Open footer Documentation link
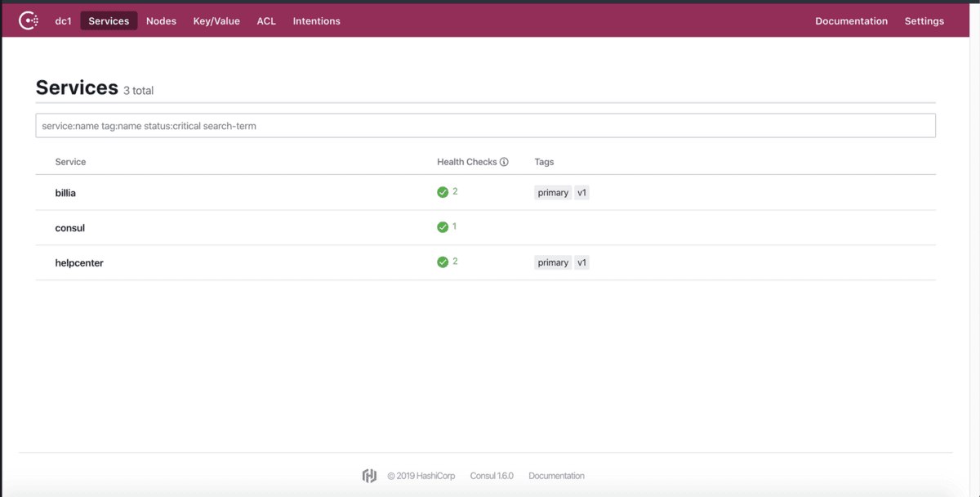Image resolution: width=980 pixels, height=497 pixels. [x=556, y=476]
